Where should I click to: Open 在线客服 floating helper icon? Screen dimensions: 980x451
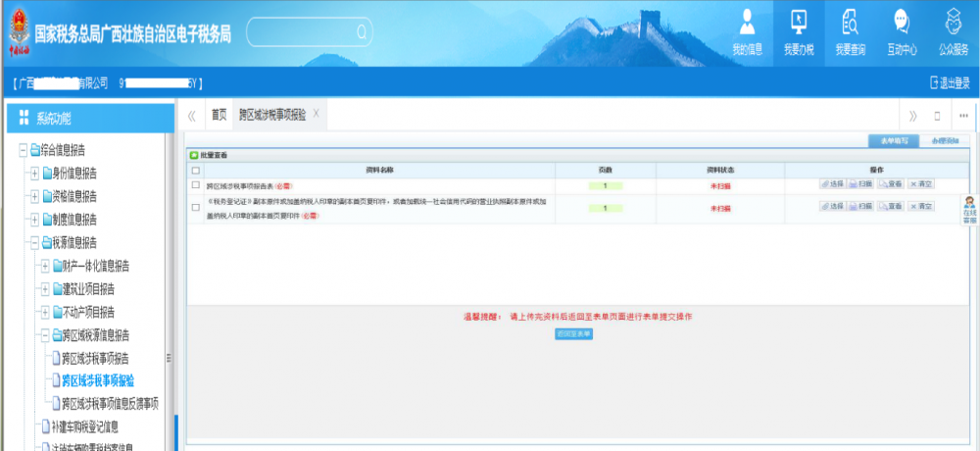(x=969, y=209)
